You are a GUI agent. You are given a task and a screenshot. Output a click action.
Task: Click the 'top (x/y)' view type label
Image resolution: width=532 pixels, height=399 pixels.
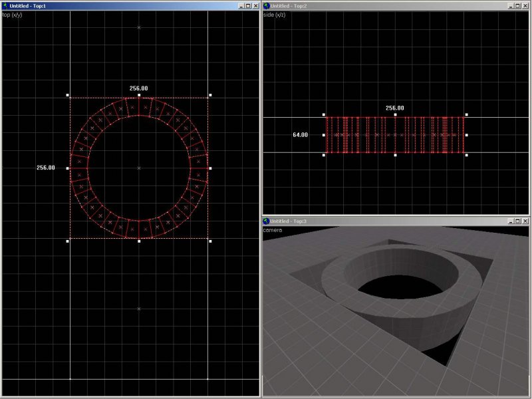pyautogui.click(x=13, y=14)
